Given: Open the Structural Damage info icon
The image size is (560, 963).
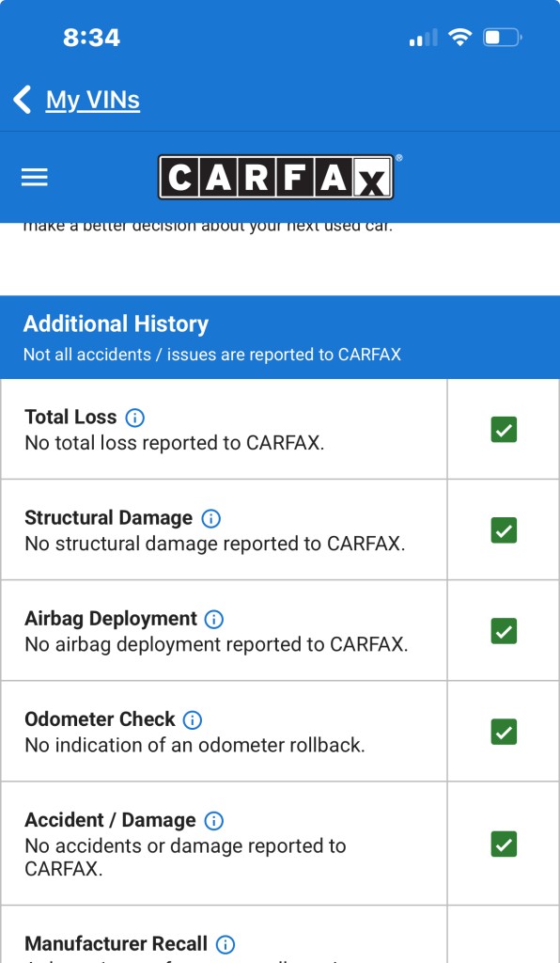Looking at the screenshot, I should (211, 519).
